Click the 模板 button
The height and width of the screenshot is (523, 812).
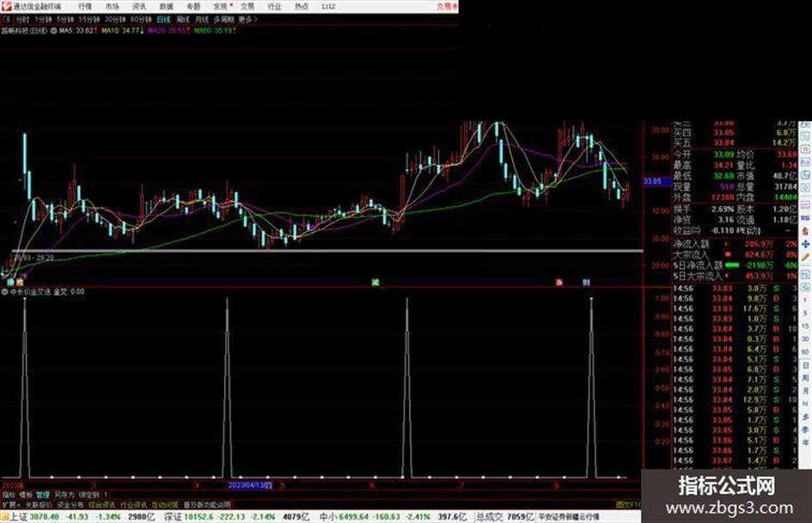[26, 495]
